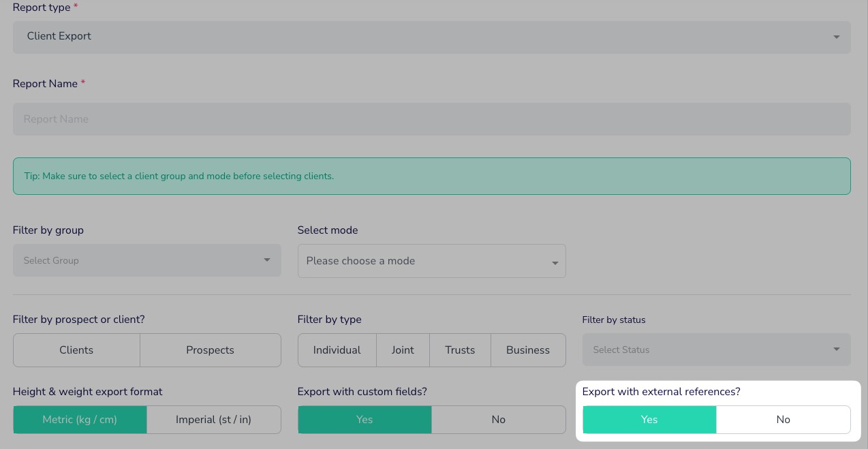Click the caret arrow on Report type field
Viewport: 868px width, 449px height.
836,37
